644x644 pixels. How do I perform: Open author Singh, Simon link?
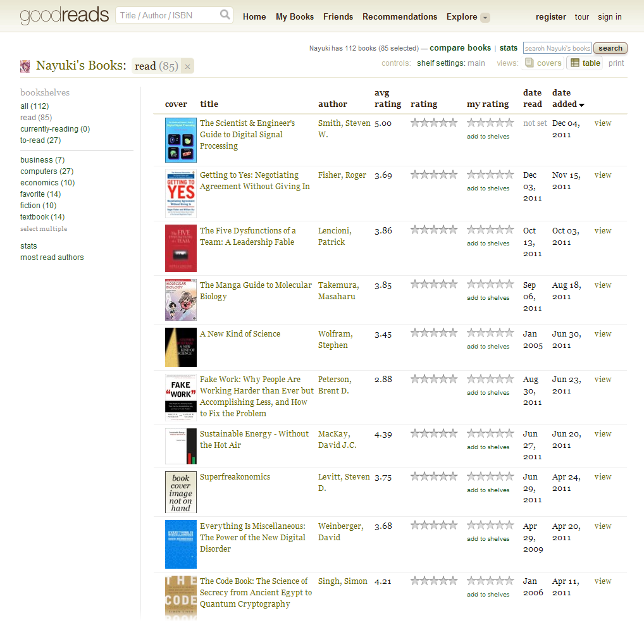pos(342,581)
